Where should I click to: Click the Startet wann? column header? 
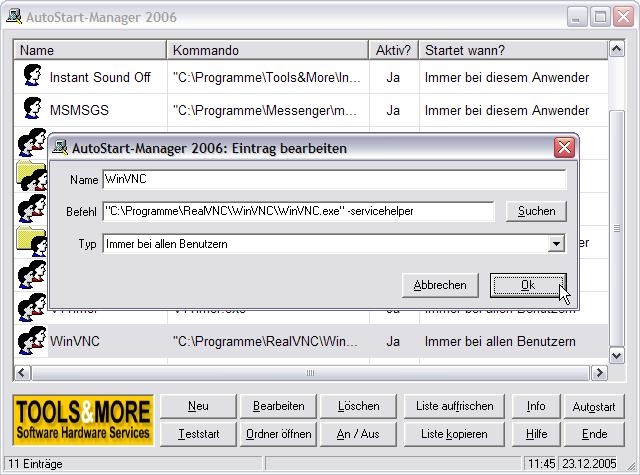(x=510, y=50)
